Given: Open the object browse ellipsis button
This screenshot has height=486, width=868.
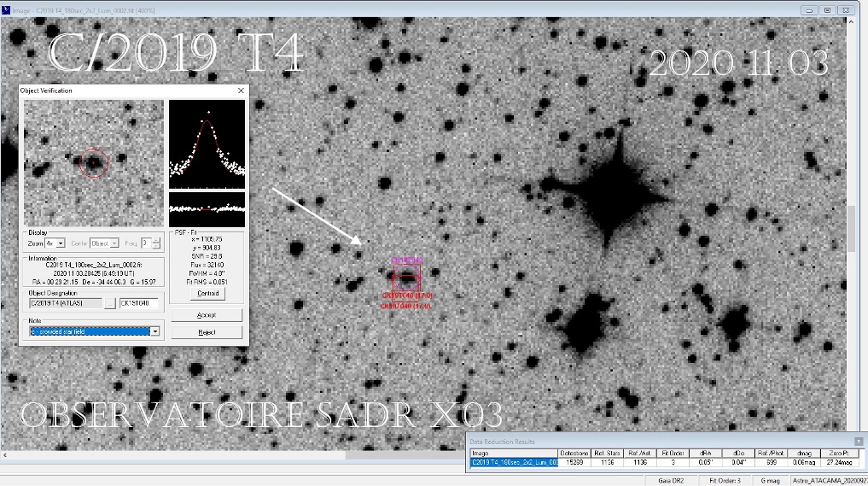Looking at the screenshot, I should point(110,303).
